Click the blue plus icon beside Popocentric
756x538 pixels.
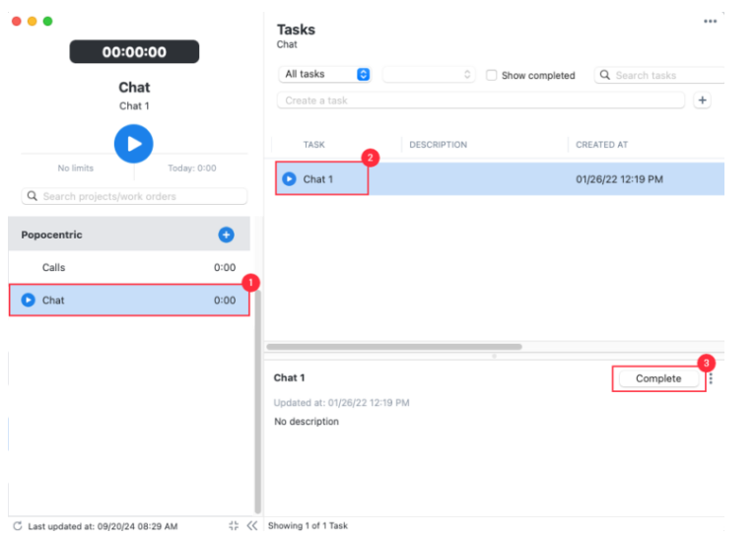(x=226, y=235)
